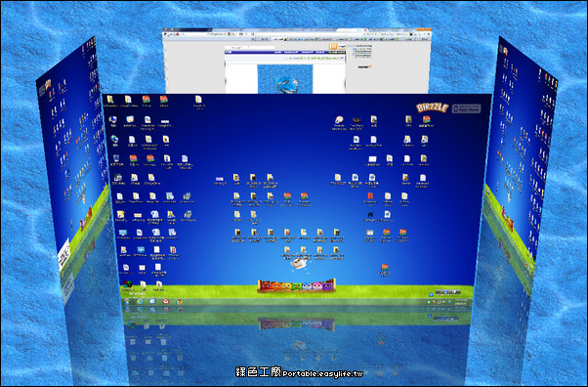Click the Windows Start orb on the taskbar

(127, 301)
